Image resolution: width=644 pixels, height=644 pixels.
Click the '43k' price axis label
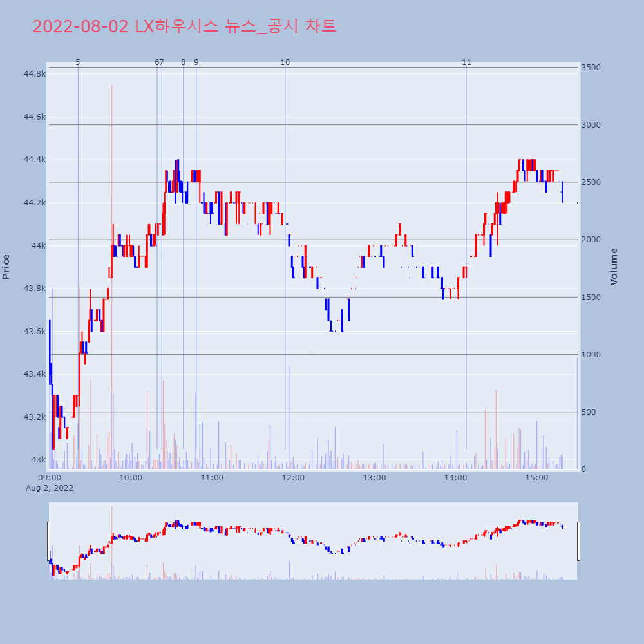click(39, 460)
